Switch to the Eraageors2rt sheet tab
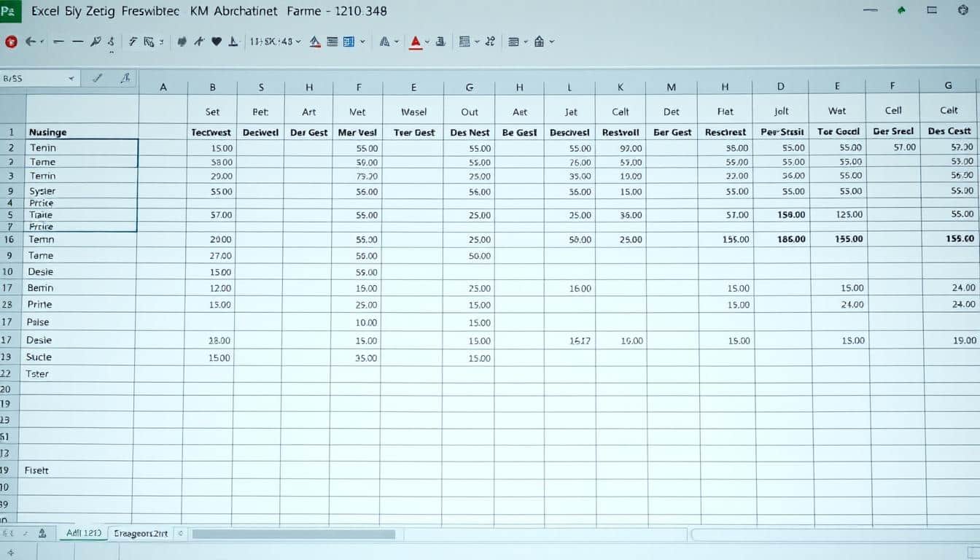Image resolution: width=980 pixels, height=560 pixels. click(140, 533)
